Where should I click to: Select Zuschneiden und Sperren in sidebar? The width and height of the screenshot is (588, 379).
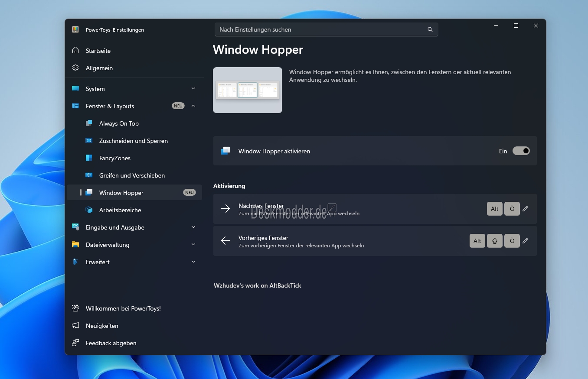click(x=134, y=141)
